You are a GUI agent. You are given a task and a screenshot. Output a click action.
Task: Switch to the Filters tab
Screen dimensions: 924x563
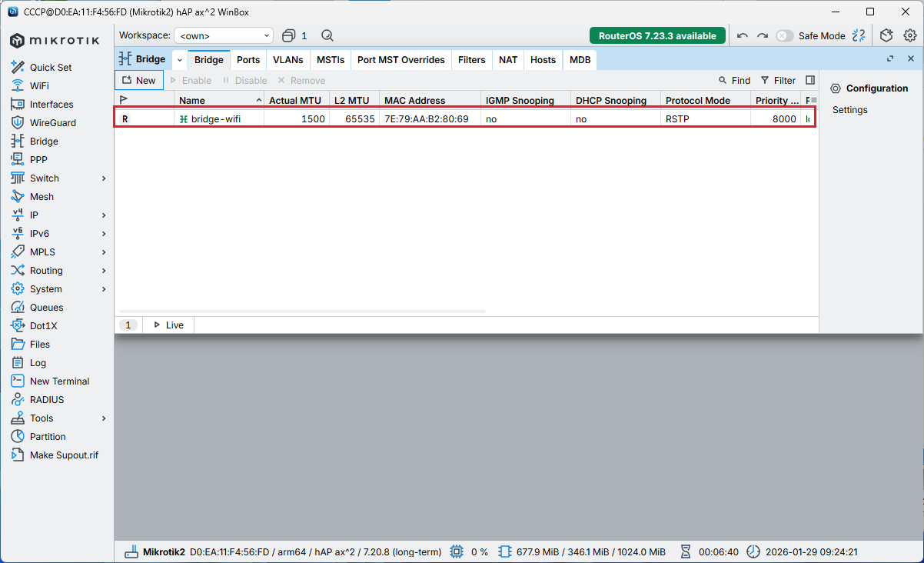472,59
